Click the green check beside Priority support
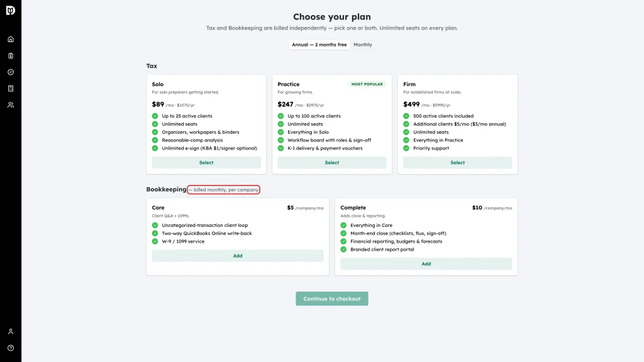Viewport: 644px width, 362px height. 406,148
